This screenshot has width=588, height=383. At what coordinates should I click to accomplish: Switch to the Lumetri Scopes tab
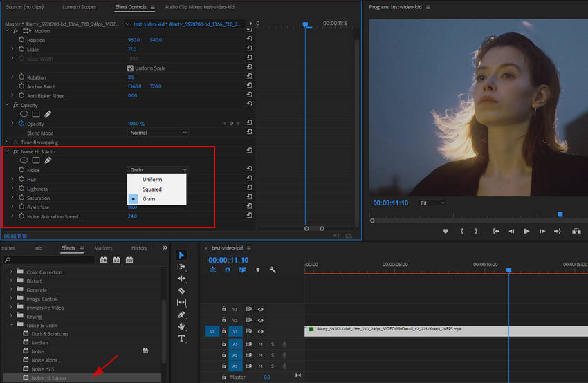(79, 7)
